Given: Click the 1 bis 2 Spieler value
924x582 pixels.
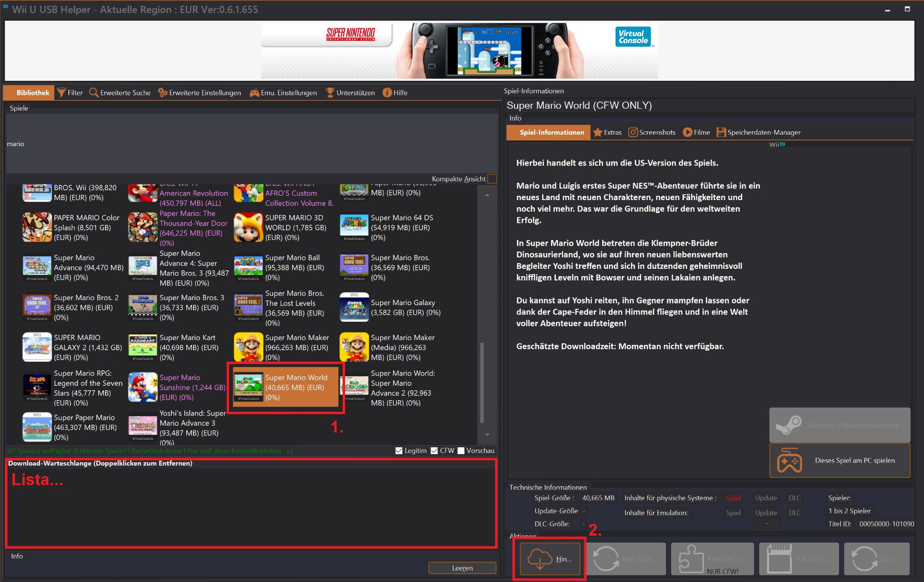Looking at the screenshot, I should tap(849, 511).
